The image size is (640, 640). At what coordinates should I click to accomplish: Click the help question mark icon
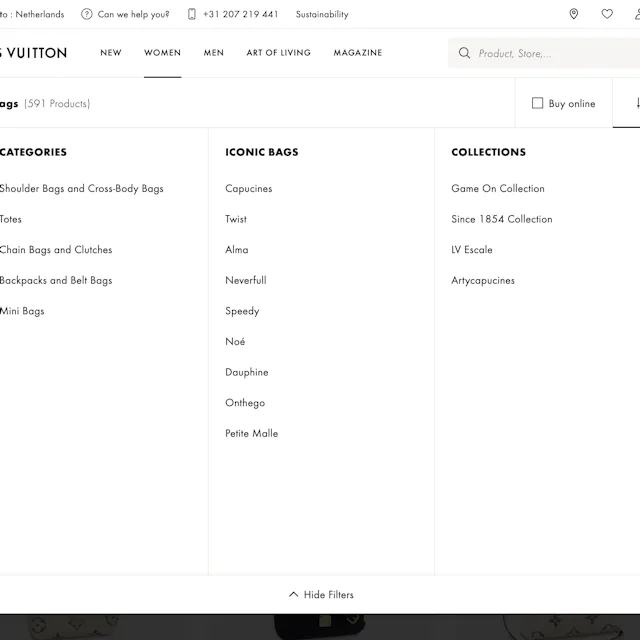point(87,14)
